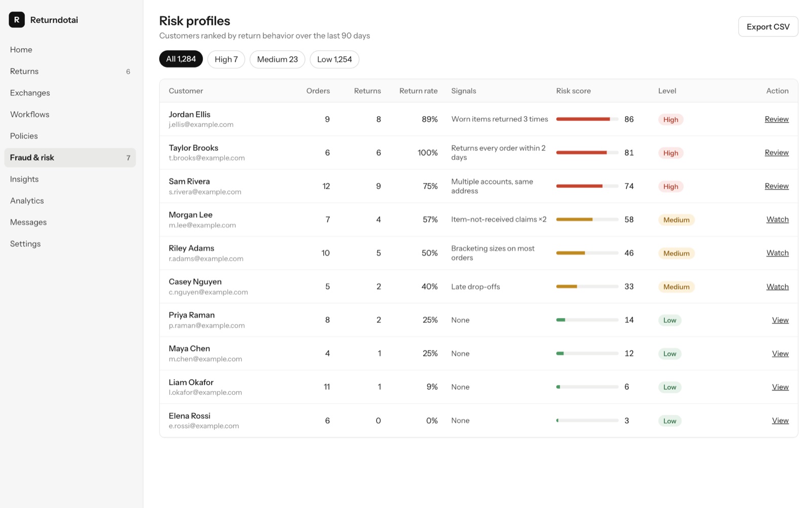812x508 pixels.
Task: Click View for Elena Rossi
Action: (780, 421)
